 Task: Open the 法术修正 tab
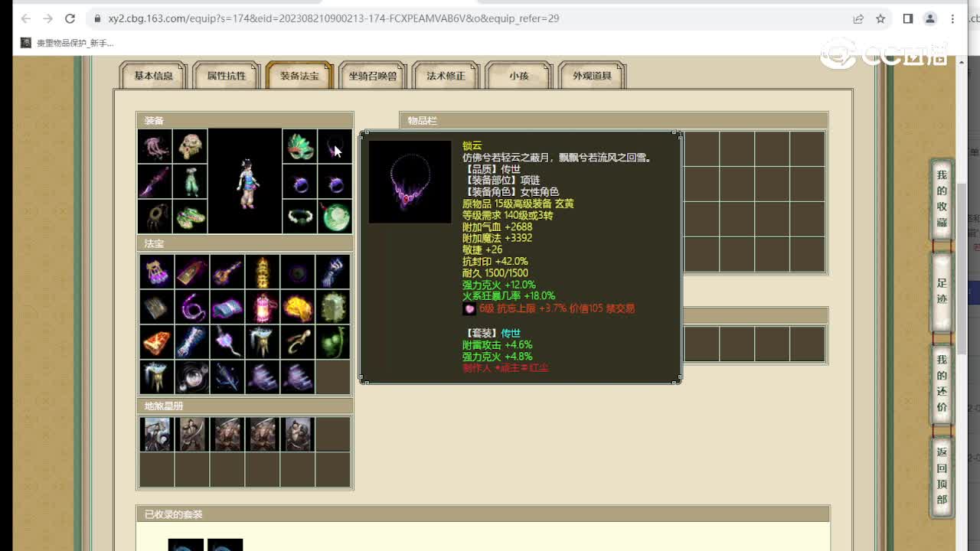click(x=446, y=76)
